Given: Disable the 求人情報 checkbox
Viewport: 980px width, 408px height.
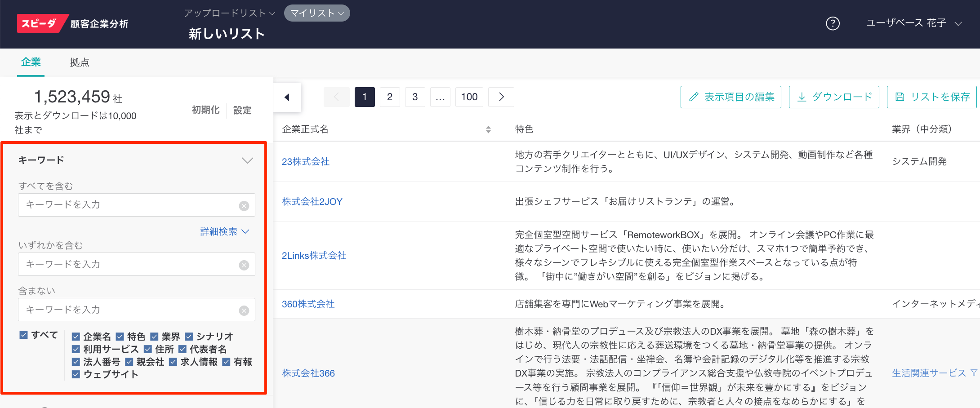Looking at the screenshot, I should click(x=173, y=361).
